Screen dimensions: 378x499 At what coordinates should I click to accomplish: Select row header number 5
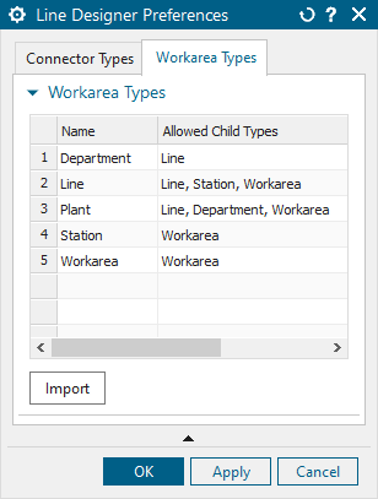click(x=44, y=260)
